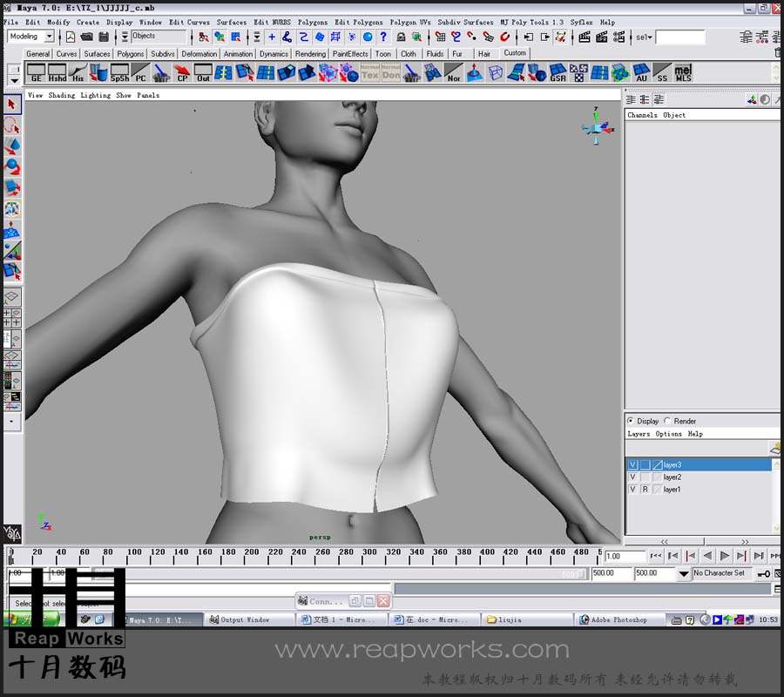Image resolution: width=784 pixels, height=697 pixels.
Task: Click the color swatch of layer3
Action: (658, 464)
